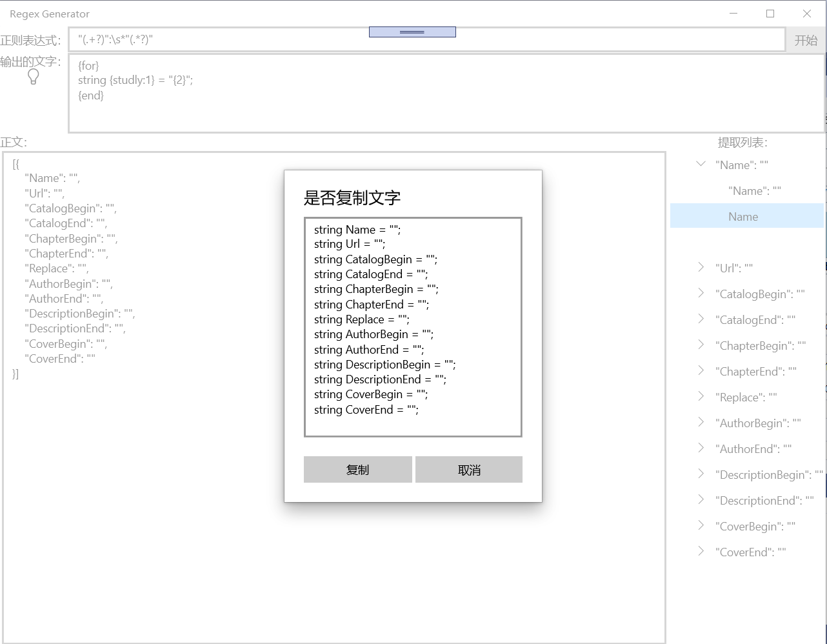Collapse the "Name": "" tree node
The height and width of the screenshot is (644, 827).
tap(701, 165)
